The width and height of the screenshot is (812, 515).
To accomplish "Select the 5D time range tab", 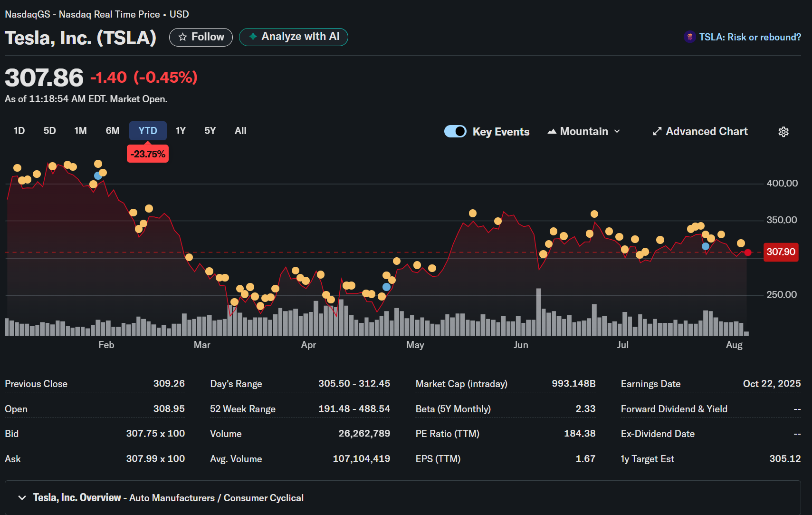I will pyautogui.click(x=49, y=131).
